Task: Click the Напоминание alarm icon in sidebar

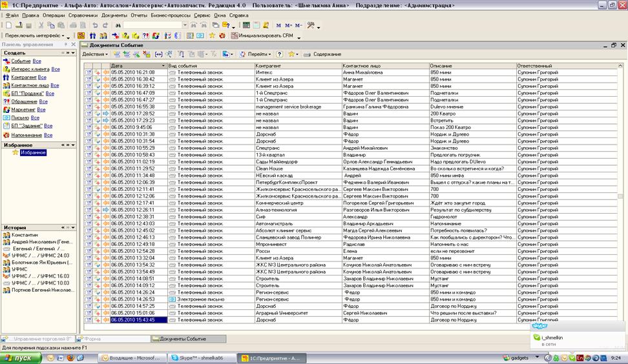Action: [6, 136]
